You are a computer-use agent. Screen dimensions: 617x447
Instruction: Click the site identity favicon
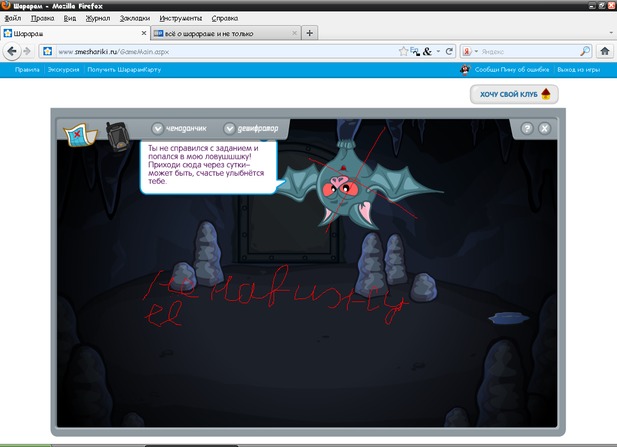tap(48, 51)
